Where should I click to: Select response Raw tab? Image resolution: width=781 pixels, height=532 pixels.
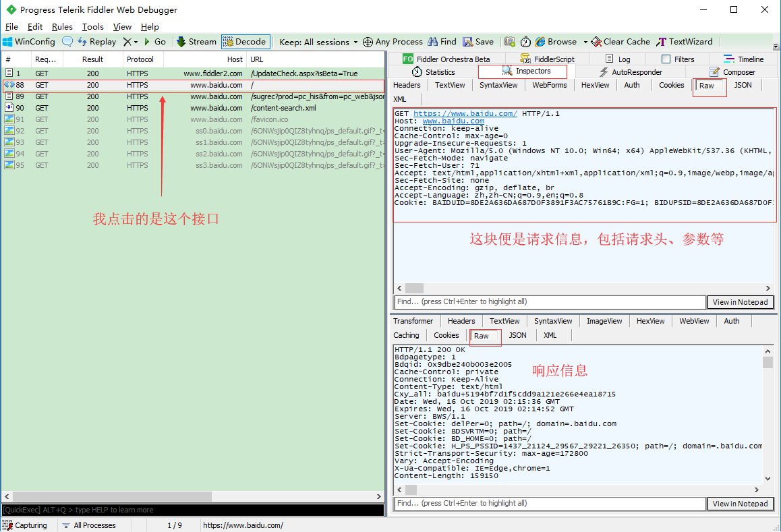(481, 336)
